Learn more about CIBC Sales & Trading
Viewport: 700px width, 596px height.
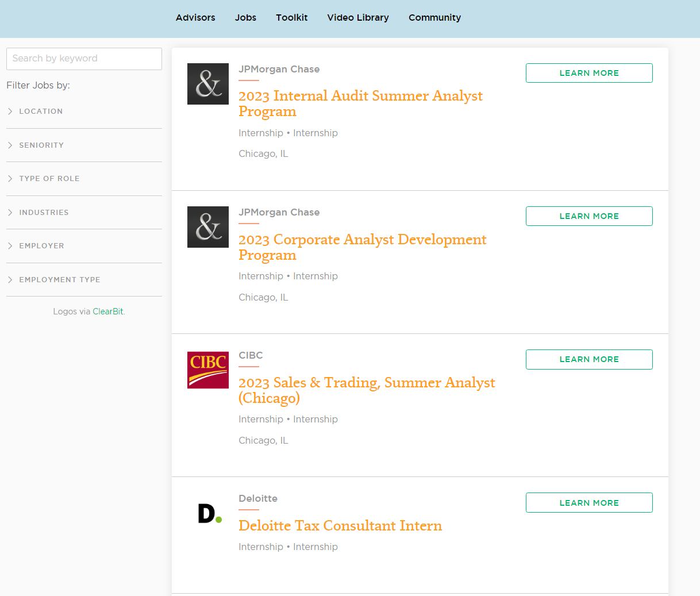click(x=589, y=359)
